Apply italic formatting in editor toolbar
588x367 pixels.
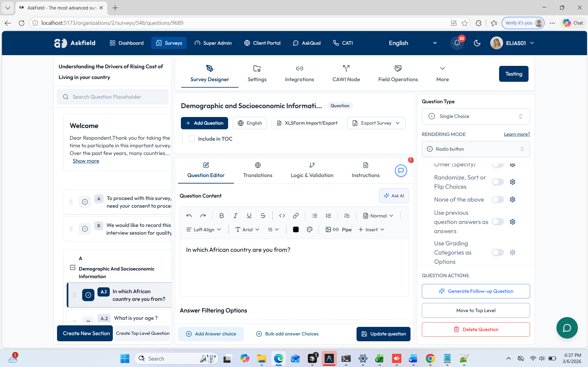click(x=235, y=216)
